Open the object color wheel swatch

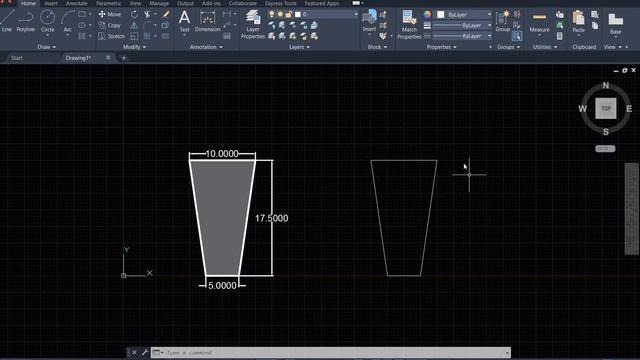(427, 14)
